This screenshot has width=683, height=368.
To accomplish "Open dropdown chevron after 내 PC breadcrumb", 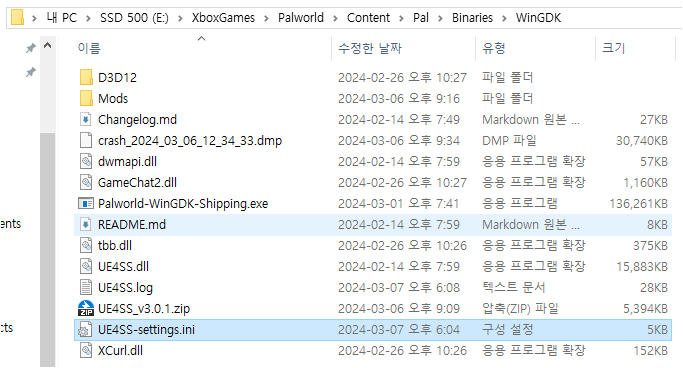I will click(88, 18).
